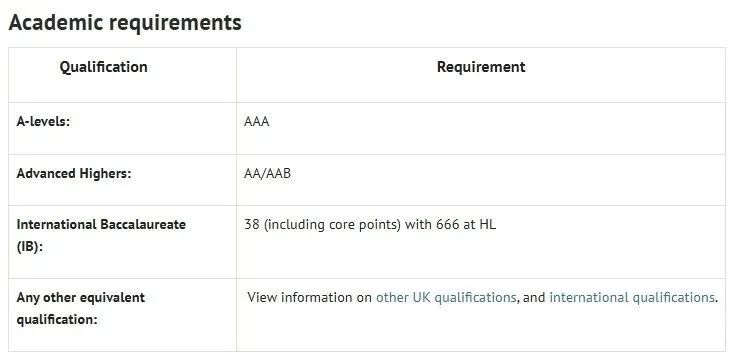Click the A-levels row label

pyautogui.click(x=43, y=122)
